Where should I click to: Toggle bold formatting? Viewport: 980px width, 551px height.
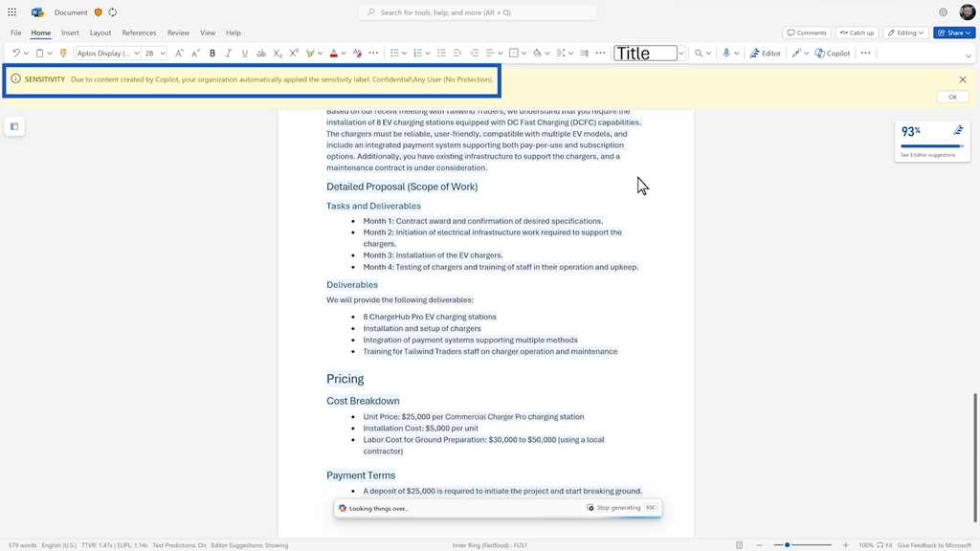point(212,54)
